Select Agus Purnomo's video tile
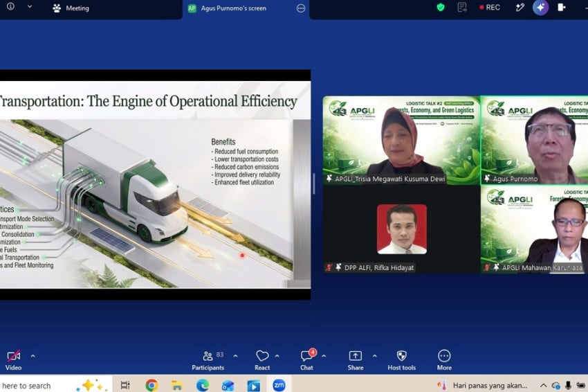 pos(534,140)
